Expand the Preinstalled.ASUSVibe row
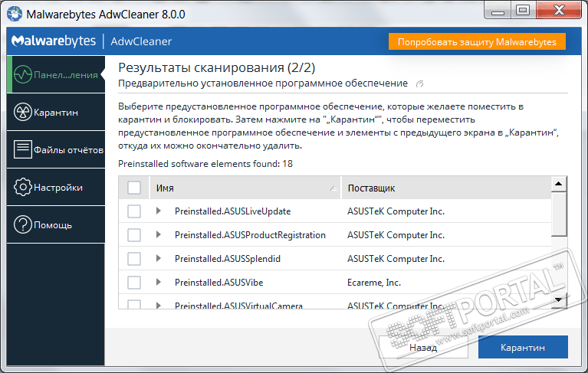The height and width of the screenshot is (373, 588). tap(159, 282)
